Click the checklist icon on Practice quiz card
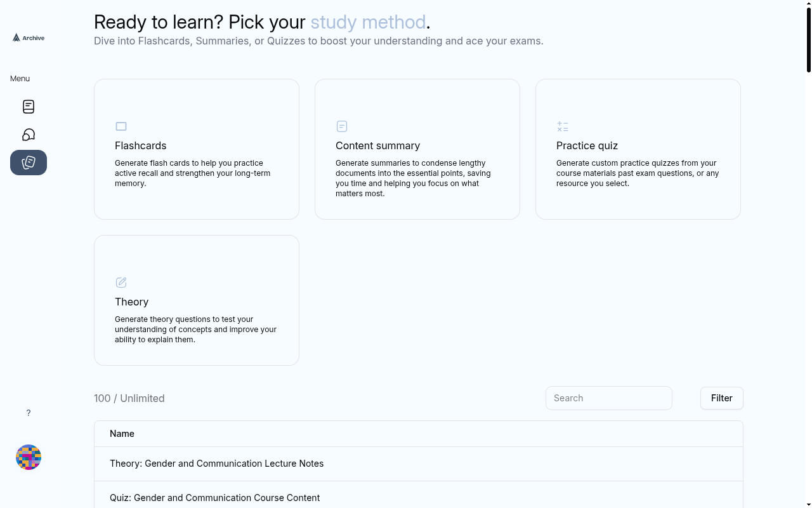This screenshot has width=812, height=508. pyautogui.click(x=563, y=126)
